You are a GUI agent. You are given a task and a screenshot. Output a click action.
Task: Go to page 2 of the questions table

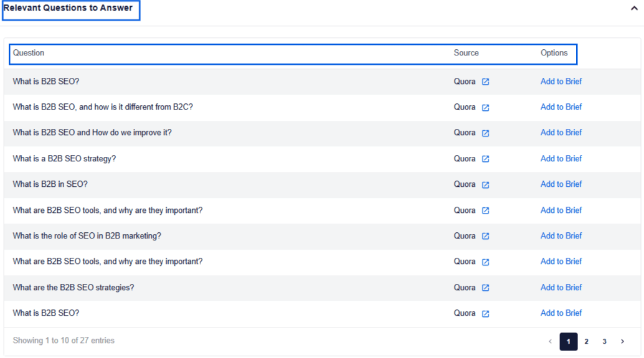coord(587,342)
